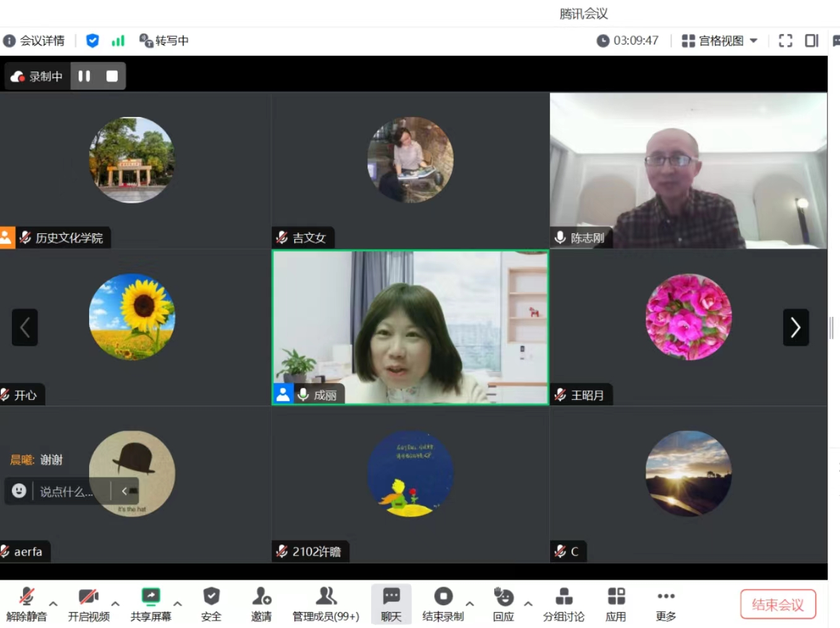Expand the arrow beside 结束录制
The height and width of the screenshot is (628, 840).
click(469, 603)
